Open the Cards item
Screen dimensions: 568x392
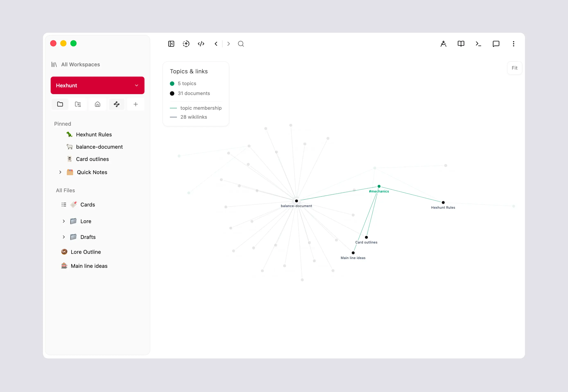(87, 205)
